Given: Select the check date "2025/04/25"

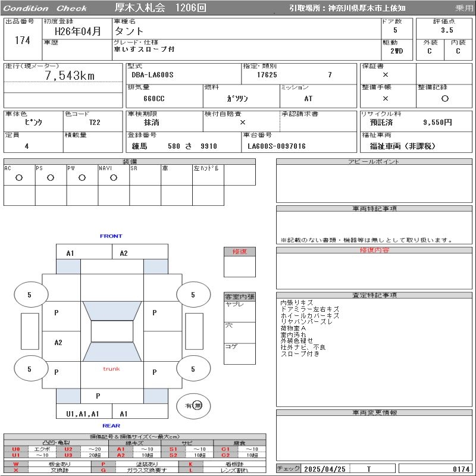Looking at the screenshot, I should 325,469.
